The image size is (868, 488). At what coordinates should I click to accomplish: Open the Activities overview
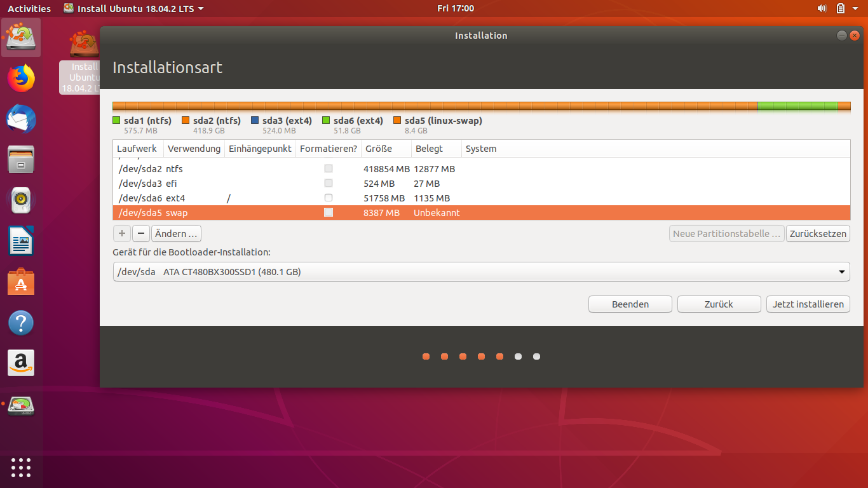coord(29,8)
